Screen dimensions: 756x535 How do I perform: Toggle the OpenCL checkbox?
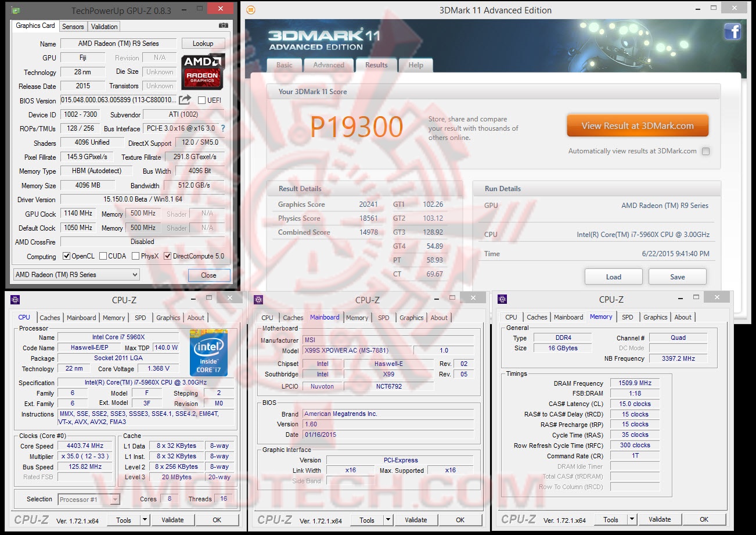pyautogui.click(x=66, y=256)
